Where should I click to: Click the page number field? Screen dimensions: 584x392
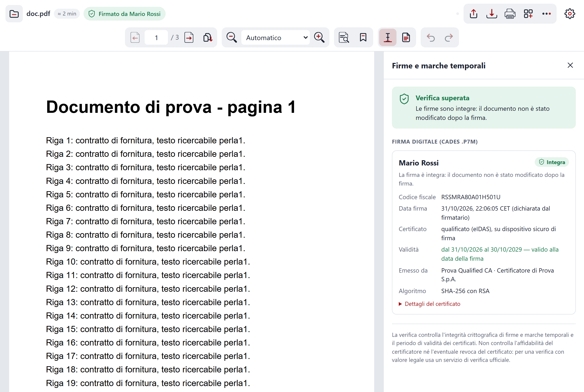[156, 38]
